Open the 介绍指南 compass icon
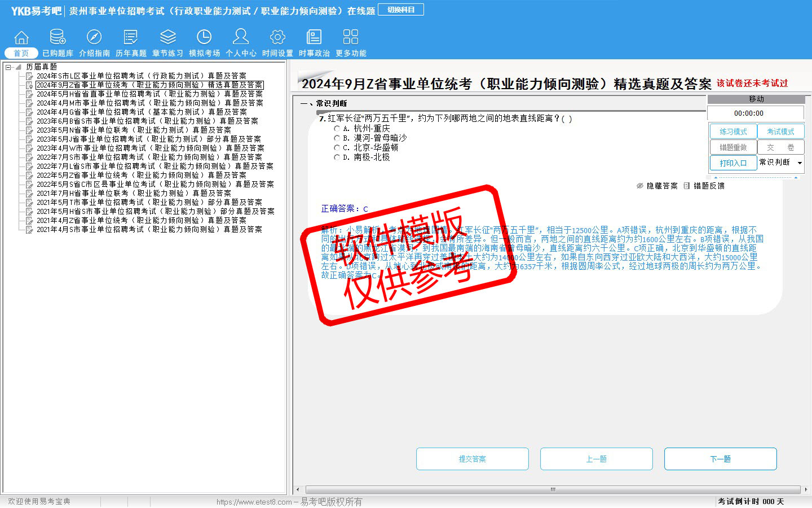812x508 pixels. [x=94, y=38]
